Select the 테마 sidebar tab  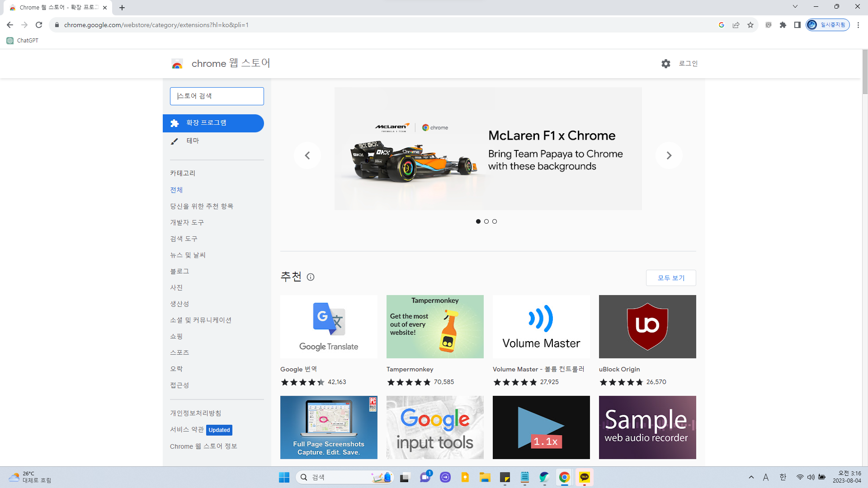pyautogui.click(x=193, y=141)
